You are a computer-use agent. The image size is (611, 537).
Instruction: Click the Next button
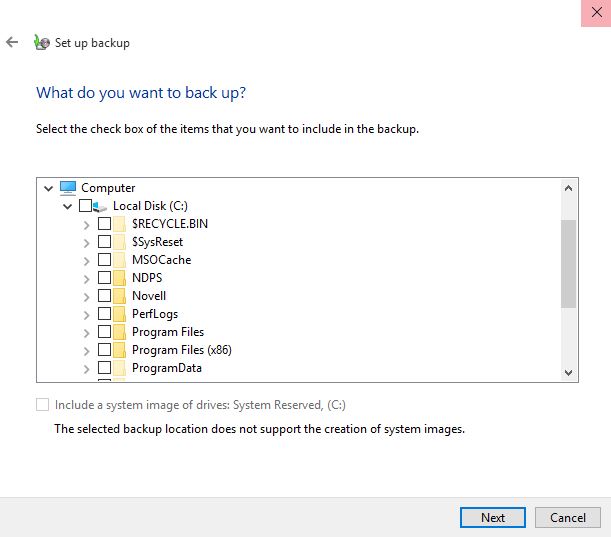(493, 518)
